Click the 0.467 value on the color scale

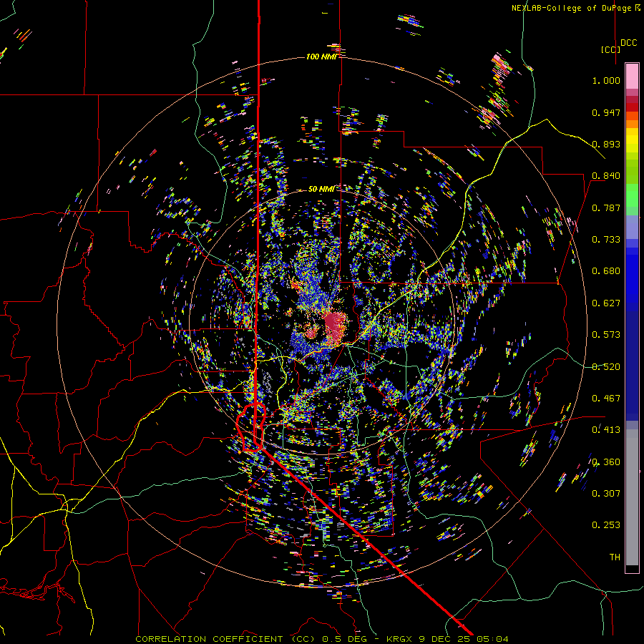coord(606,399)
